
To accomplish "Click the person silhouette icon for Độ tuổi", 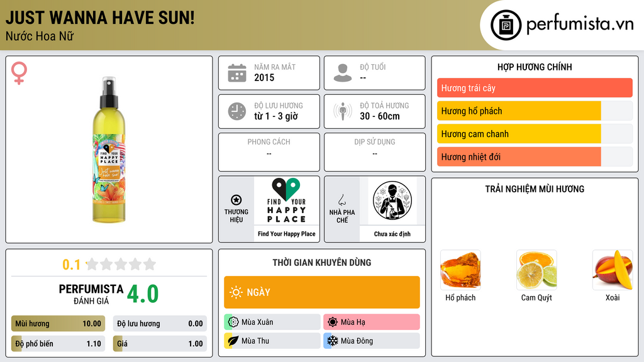I will 343,73.
